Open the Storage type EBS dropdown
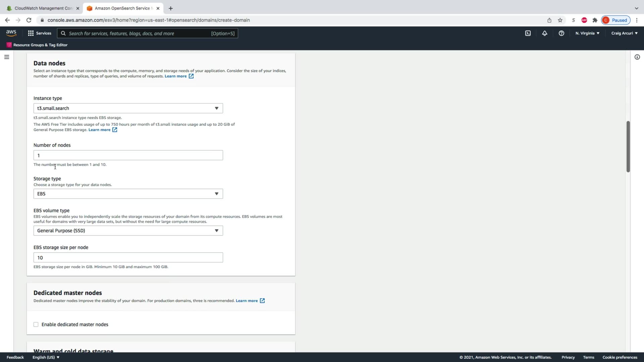The image size is (644, 362). point(128,194)
